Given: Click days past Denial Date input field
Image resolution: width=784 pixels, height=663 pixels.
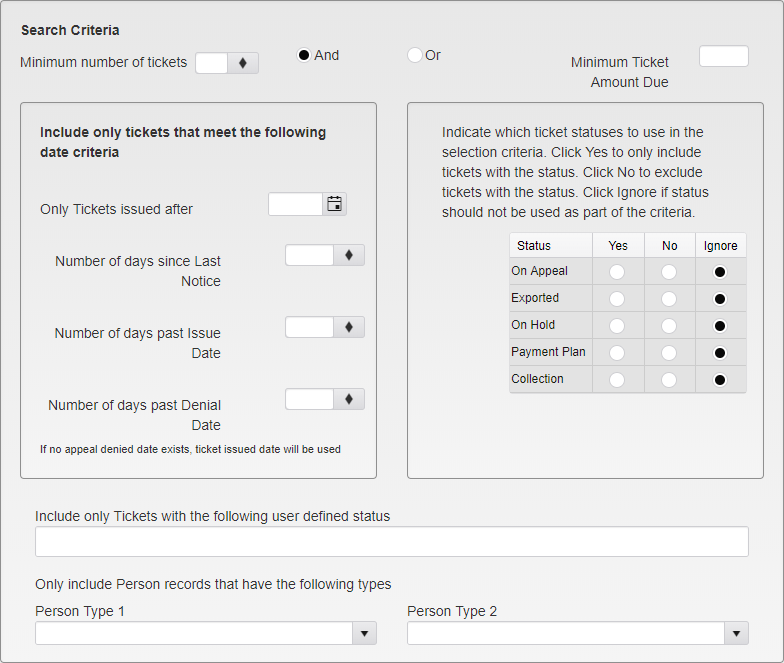Looking at the screenshot, I should click(x=310, y=399).
